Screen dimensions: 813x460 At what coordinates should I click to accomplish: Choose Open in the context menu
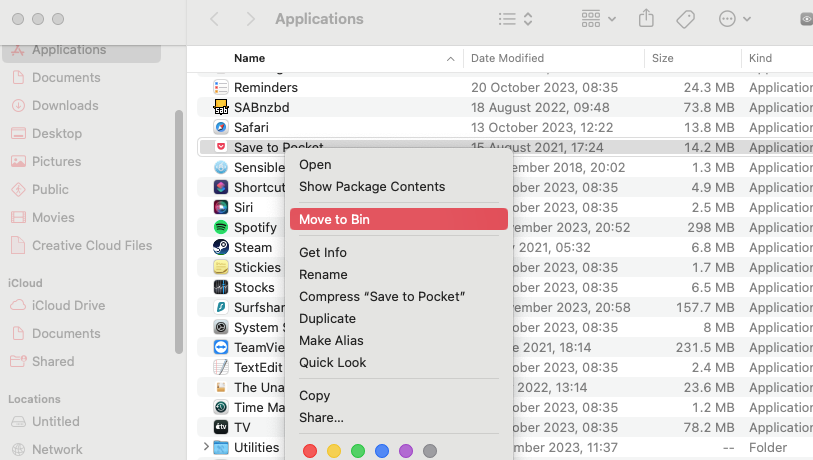(398, 164)
